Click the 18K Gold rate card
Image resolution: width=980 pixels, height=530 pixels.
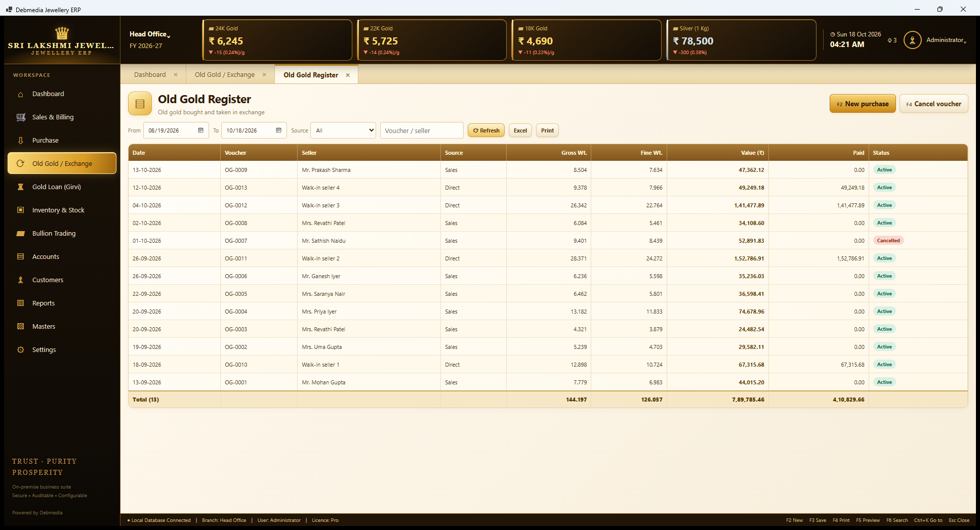587,40
